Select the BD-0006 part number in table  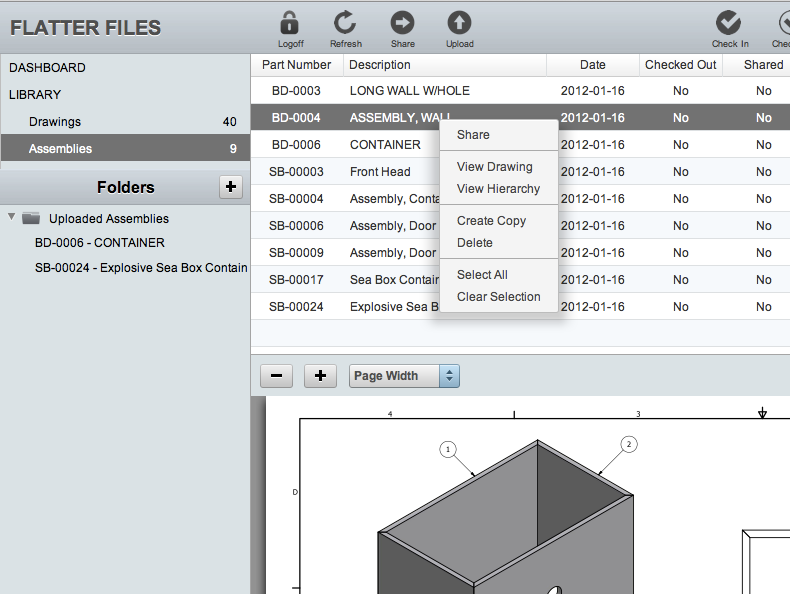click(x=296, y=145)
